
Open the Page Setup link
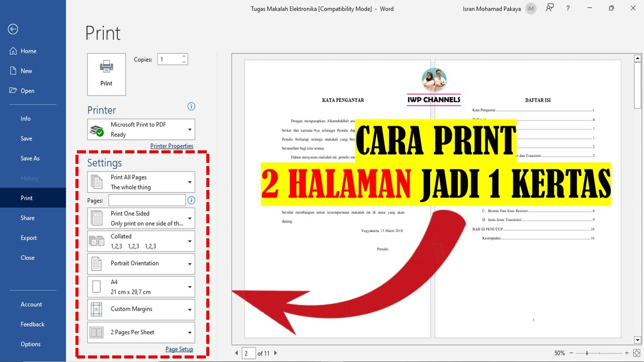click(179, 349)
